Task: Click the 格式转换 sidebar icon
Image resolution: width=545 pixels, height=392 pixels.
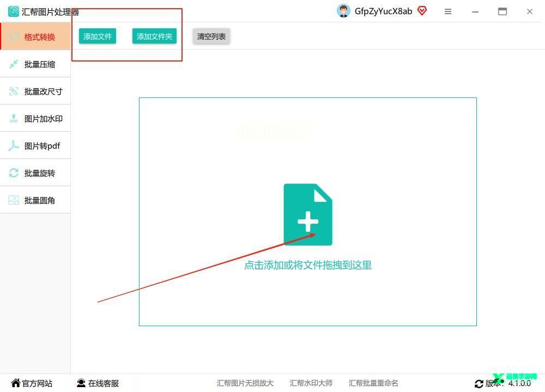Action: [14, 37]
